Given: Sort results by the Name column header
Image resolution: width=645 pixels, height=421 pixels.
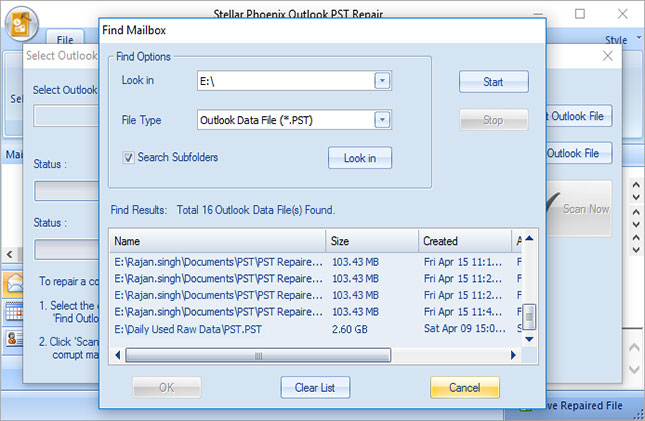Looking at the screenshot, I should coord(218,241).
